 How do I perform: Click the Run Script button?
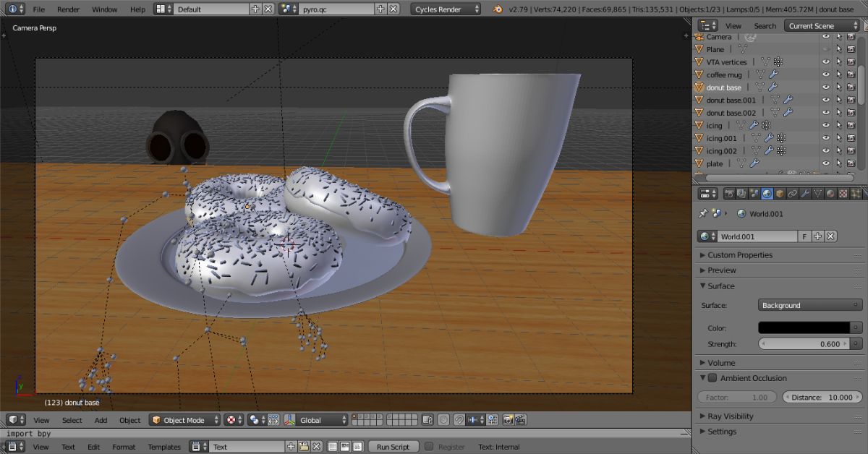tap(393, 447)
